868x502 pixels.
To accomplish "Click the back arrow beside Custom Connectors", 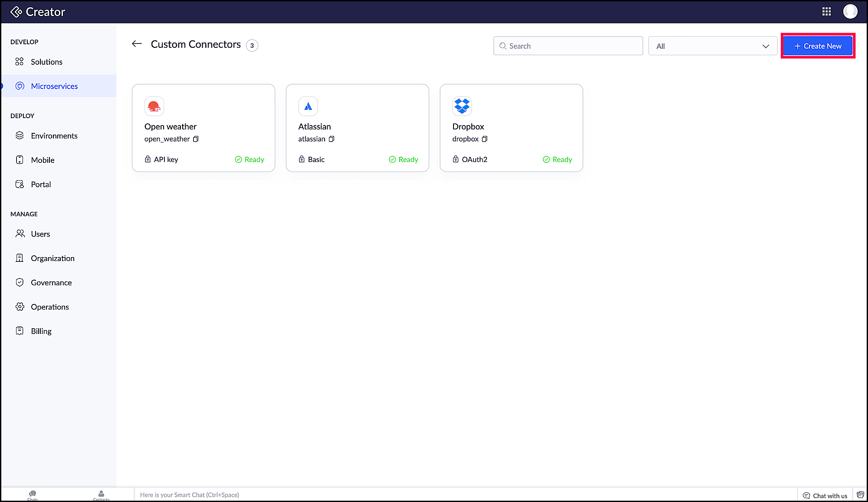I will click(x=137, y=44).
